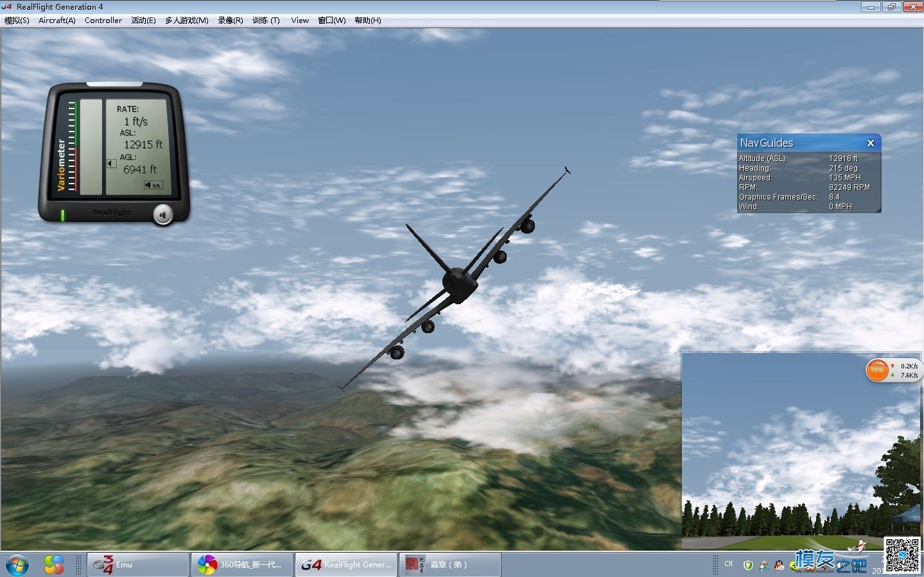
Task: Switch to the 淼章 (弟) chat taskbar item
Action: coord(450,565)
